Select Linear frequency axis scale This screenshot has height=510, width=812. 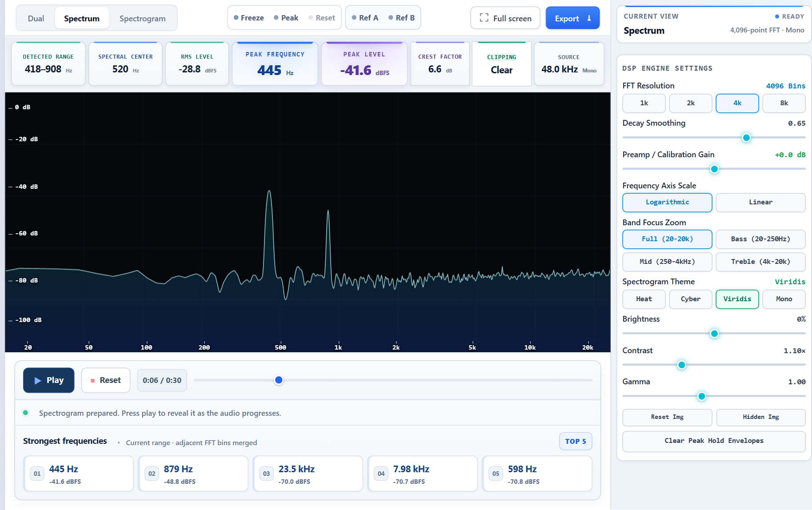(x=760, y=202)
